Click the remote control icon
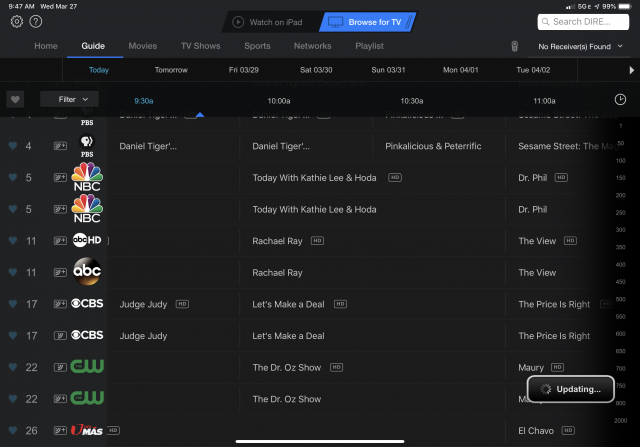640x447 pixels. point(515,46)
